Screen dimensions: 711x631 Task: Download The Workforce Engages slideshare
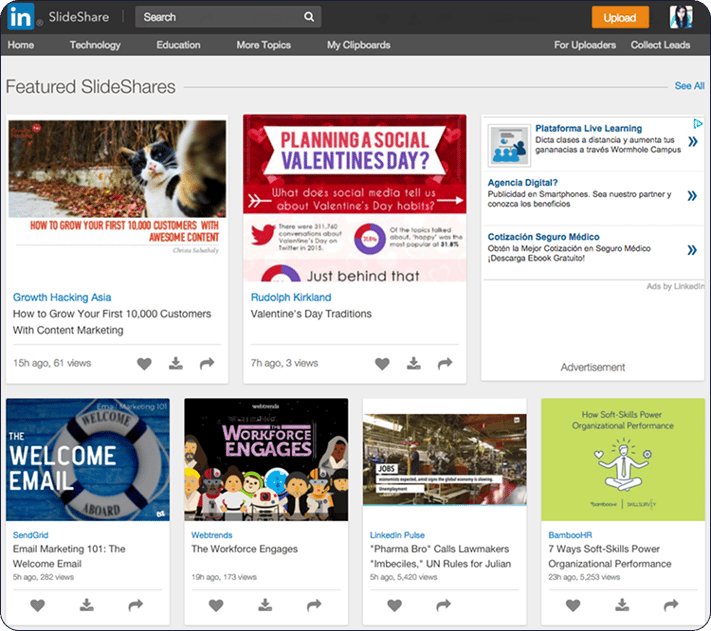[265, 605]
